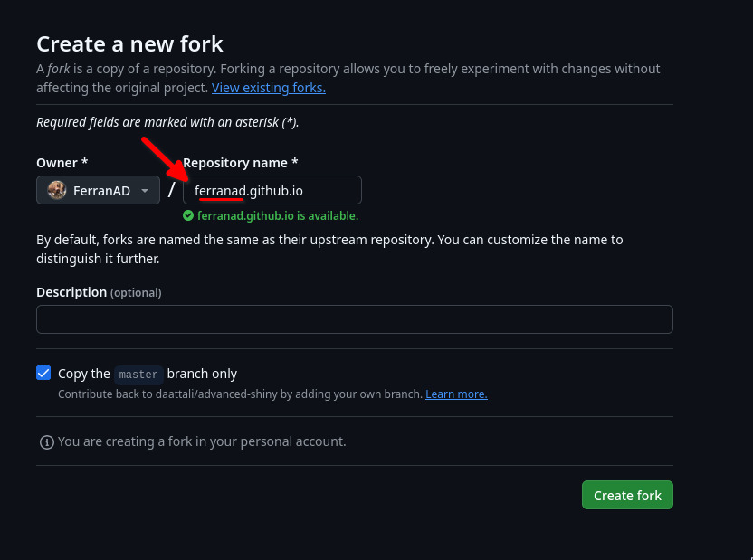The image size is (753, 560).
Task: Click the green Create fork button
Action: [x=627, y=495]
